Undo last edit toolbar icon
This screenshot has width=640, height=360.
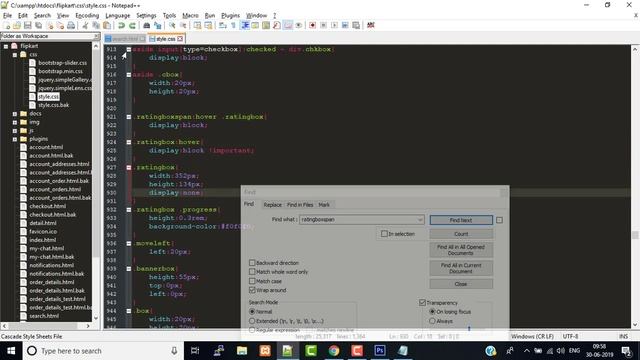[x=121, y=25]
